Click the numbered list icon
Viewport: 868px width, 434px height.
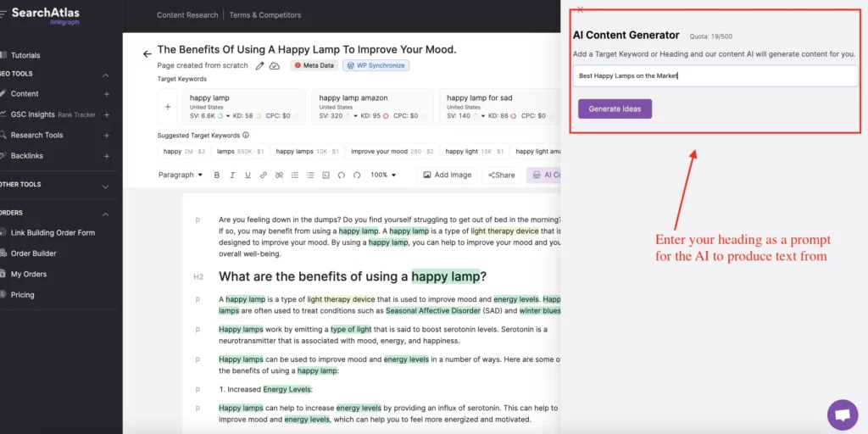point(294,175)
